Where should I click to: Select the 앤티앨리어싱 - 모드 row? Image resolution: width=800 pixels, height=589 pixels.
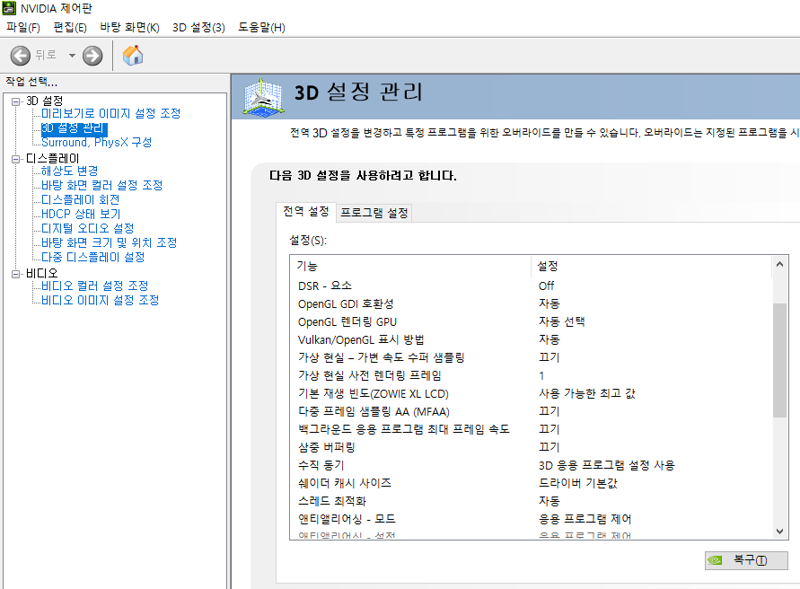[531, 519]
